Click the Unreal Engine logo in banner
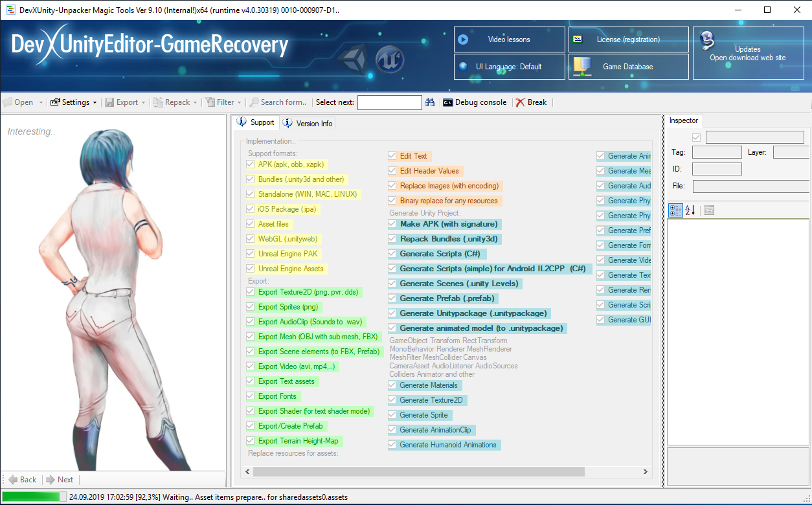Image resolution: width=812 pixels, height=505 pixels. point(390,61)
